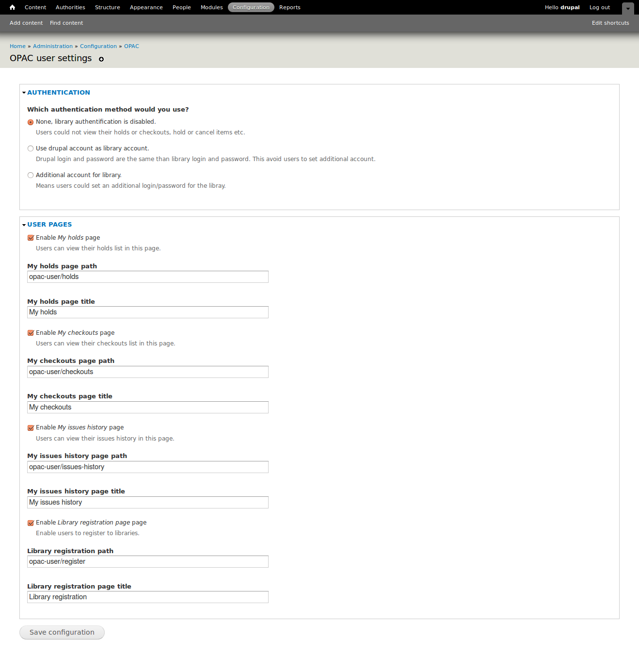The image size is (639, 672).
Task: Uncheck Enable My checkouts page
Action: [x=31, y=333]
